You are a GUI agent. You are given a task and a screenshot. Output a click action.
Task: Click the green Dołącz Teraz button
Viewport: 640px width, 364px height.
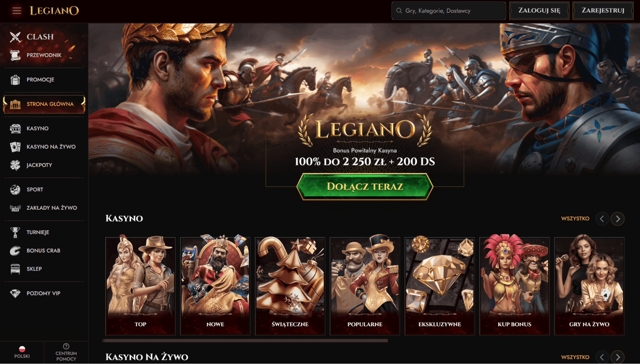coord(365,187)
